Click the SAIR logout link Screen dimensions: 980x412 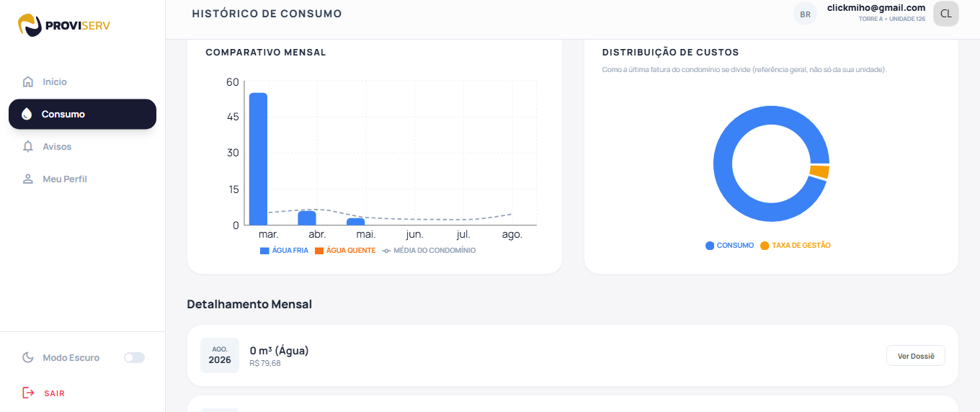pyautogui.click(x=54, y=393)
